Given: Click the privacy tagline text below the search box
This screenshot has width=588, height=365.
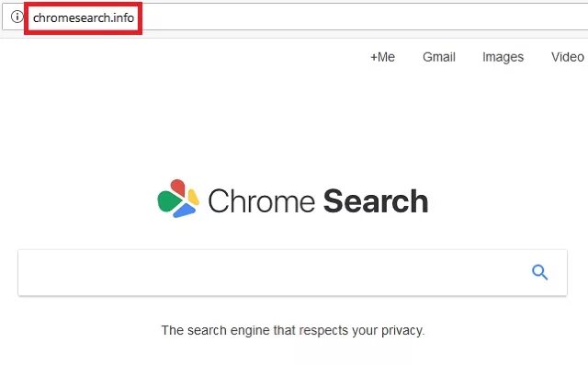Looking at the screenshot, I should (293, 330).
